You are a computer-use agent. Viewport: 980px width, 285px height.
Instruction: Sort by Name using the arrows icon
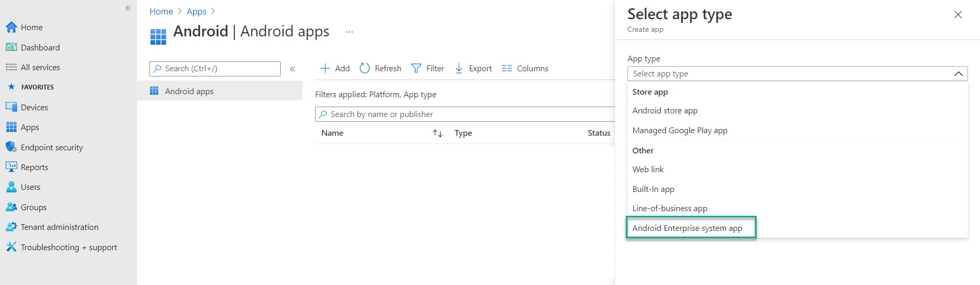point(437,133)
